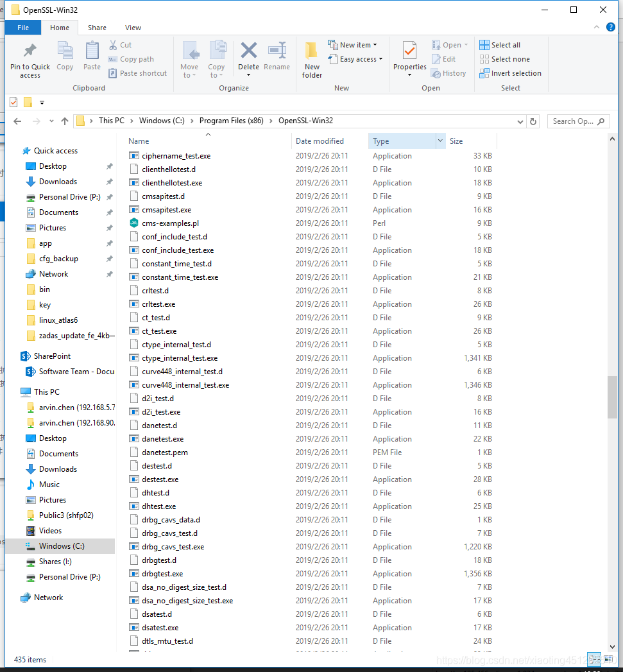Open the Easy access dropdown
Image resolution: width=623 pixels, height=672 pixels.
coord(355,59)
